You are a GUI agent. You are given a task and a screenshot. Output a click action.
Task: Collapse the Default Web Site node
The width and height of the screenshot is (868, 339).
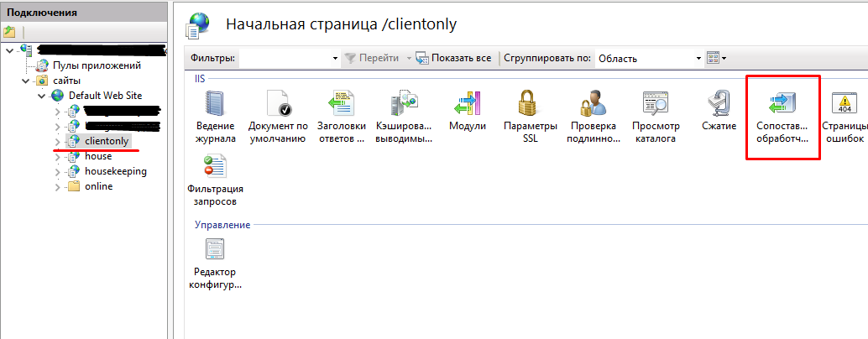pos(41,96)
